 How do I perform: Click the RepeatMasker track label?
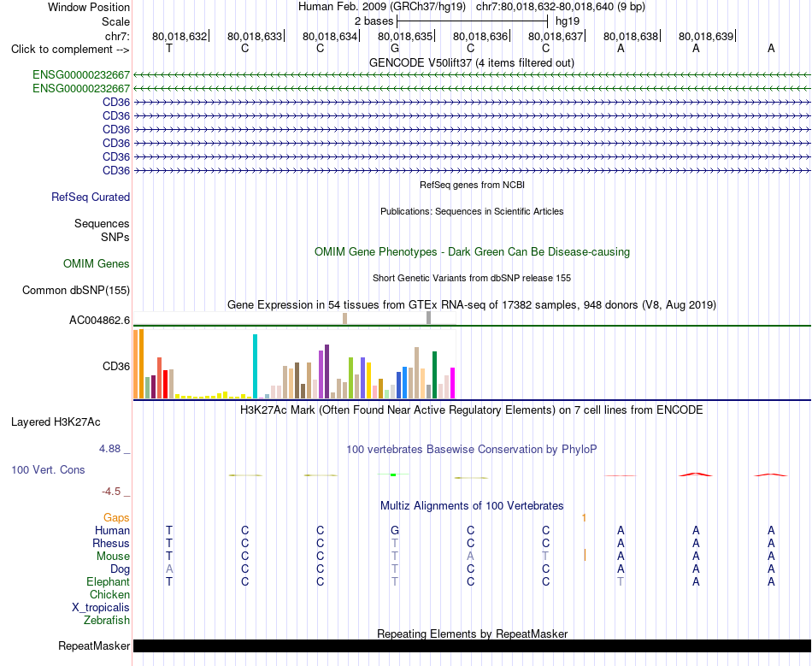coord(94,645)
